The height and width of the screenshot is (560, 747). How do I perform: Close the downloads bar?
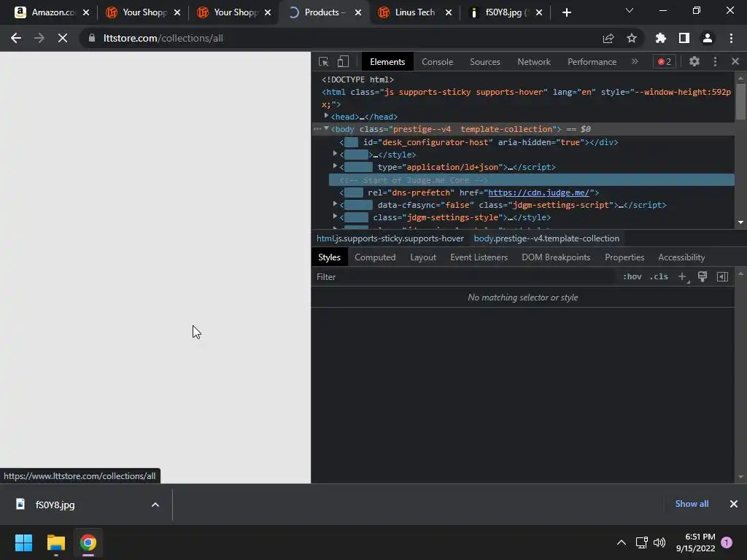(x=733, y=504)
